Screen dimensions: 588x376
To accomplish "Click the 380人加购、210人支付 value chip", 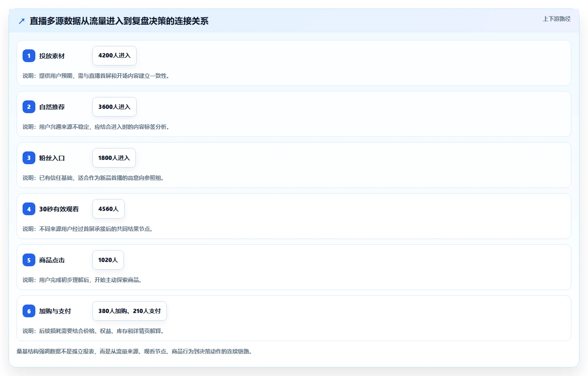I will tap(129, 311).
